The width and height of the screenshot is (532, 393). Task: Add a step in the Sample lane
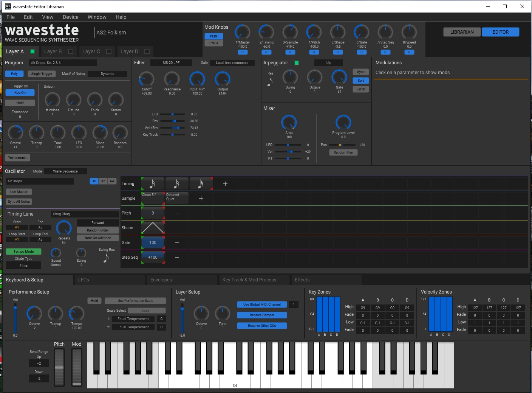pos(201,198)
